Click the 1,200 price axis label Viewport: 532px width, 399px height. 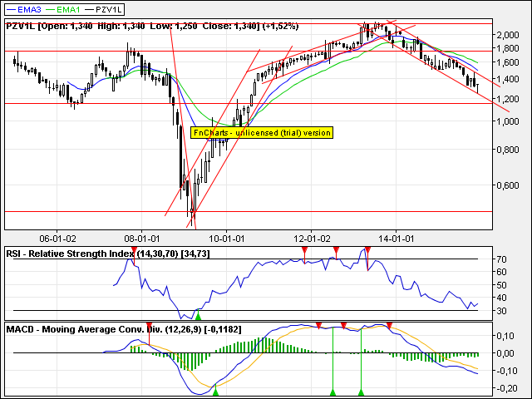pos(508,99)
